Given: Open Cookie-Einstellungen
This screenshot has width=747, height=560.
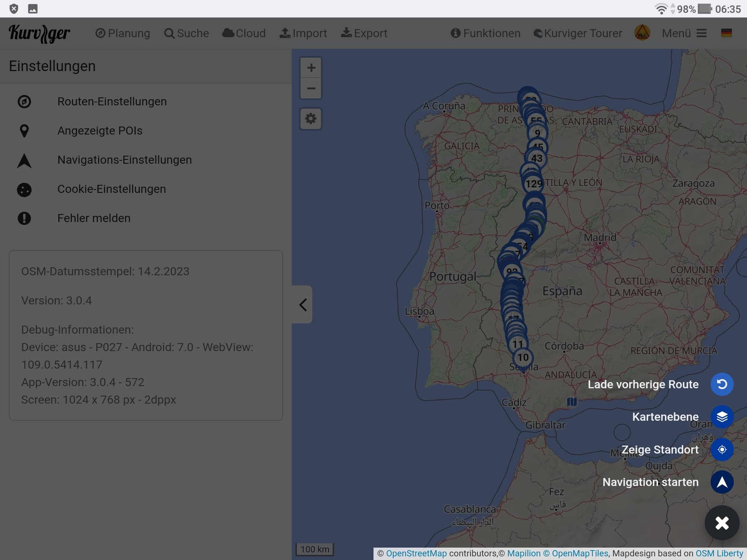Looking at the screenshot, I should (x=111, y=189).
